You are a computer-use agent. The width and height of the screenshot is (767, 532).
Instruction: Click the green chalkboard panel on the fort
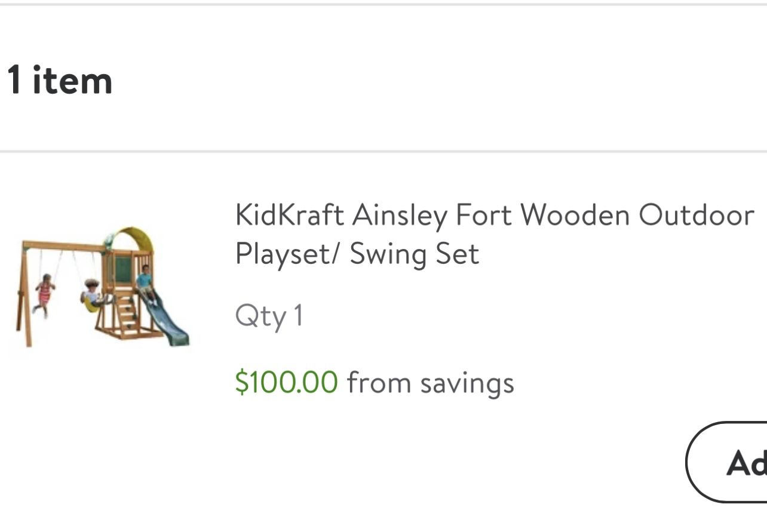coord(123,269)
